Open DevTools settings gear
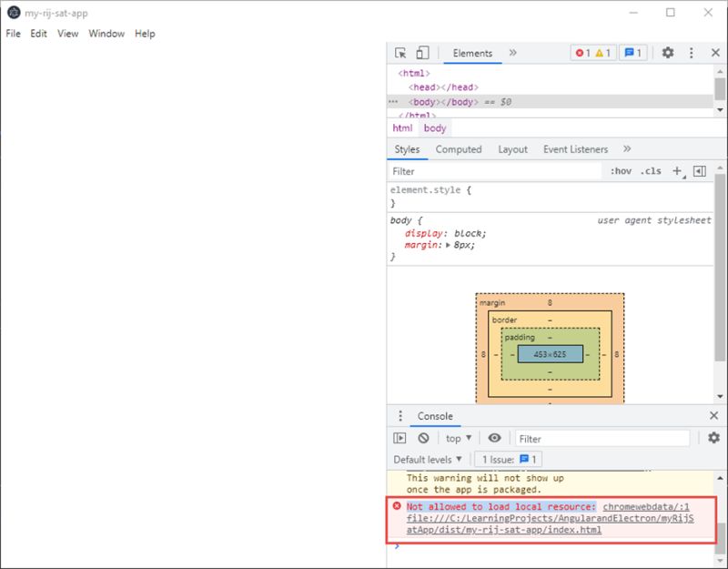Image resolution: width=728 pixels, height=569 pixels. pos(668,54)
